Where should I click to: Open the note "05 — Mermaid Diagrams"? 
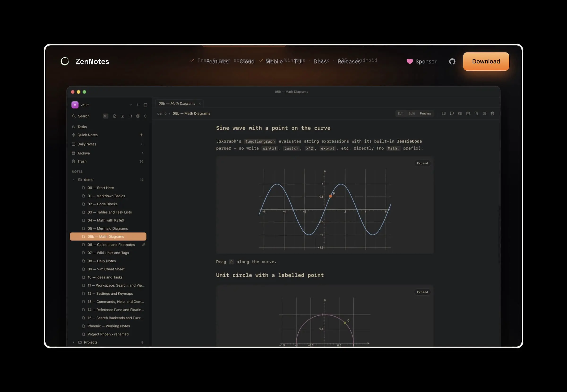click(108, 228)
